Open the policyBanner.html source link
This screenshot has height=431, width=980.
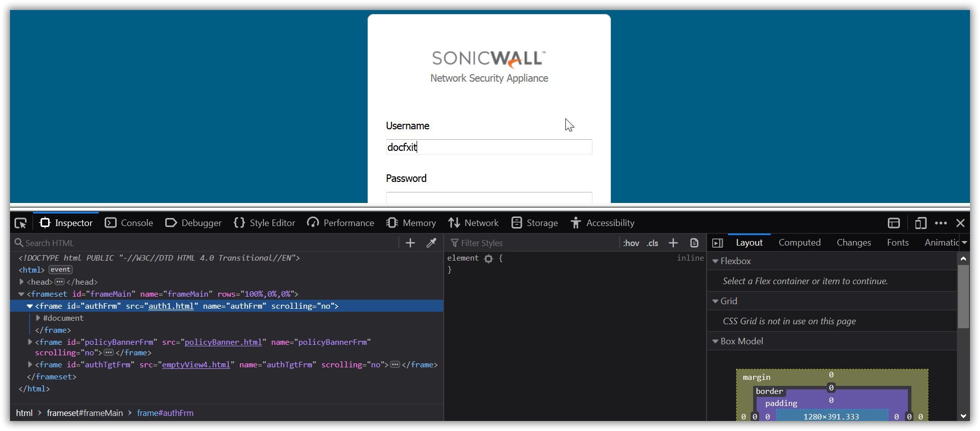[x=223, y=342]
